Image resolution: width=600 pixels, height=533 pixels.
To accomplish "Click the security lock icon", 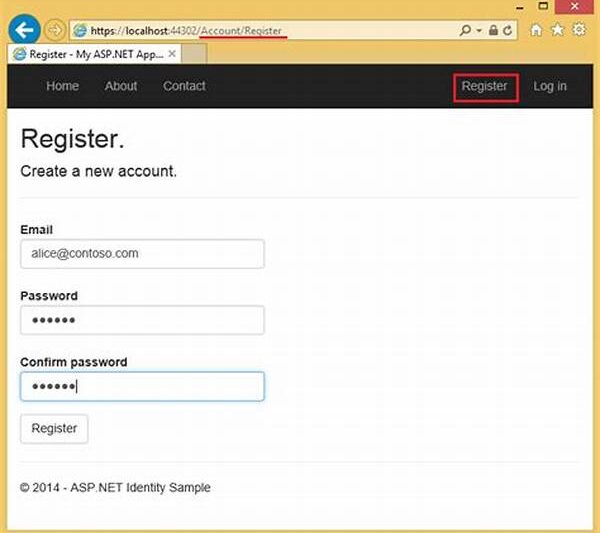I will coord(493,30).
